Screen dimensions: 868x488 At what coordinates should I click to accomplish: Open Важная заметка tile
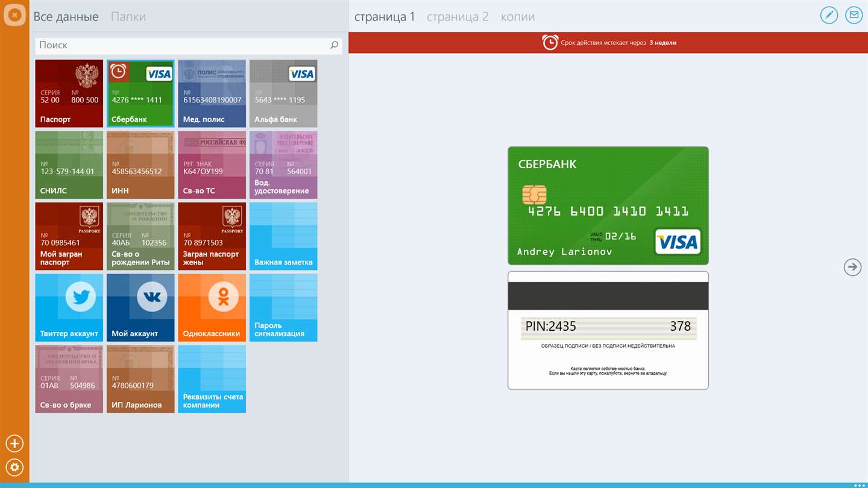click(x=283, y=236)
